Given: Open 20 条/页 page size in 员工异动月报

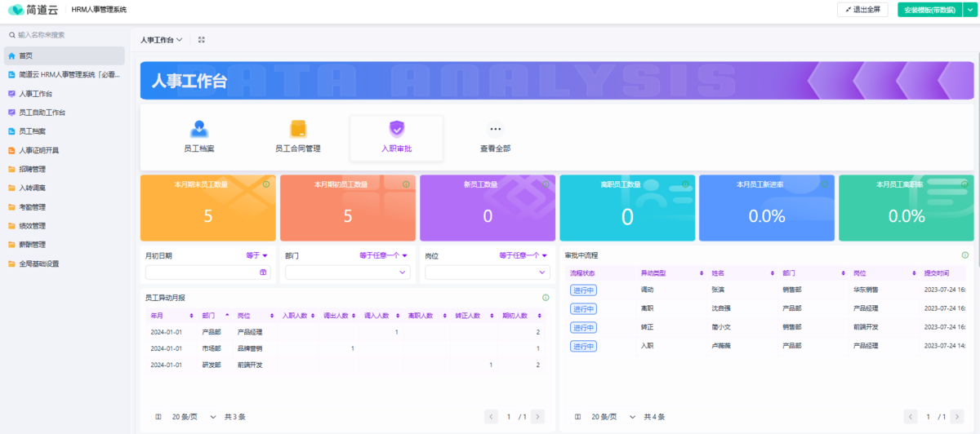Looking at the screenshot, I should click(194, 417).
